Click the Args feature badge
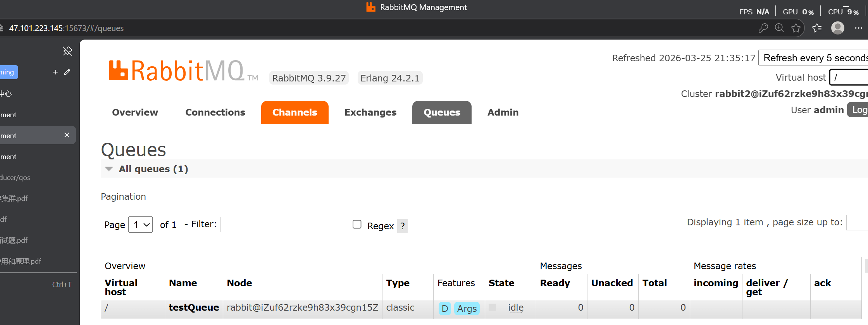Screen dimensions: 868x325 pos(467,308)
